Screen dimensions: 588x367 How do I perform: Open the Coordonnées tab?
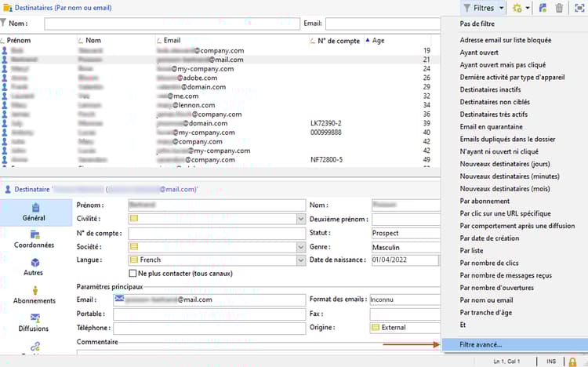[34, 239]
